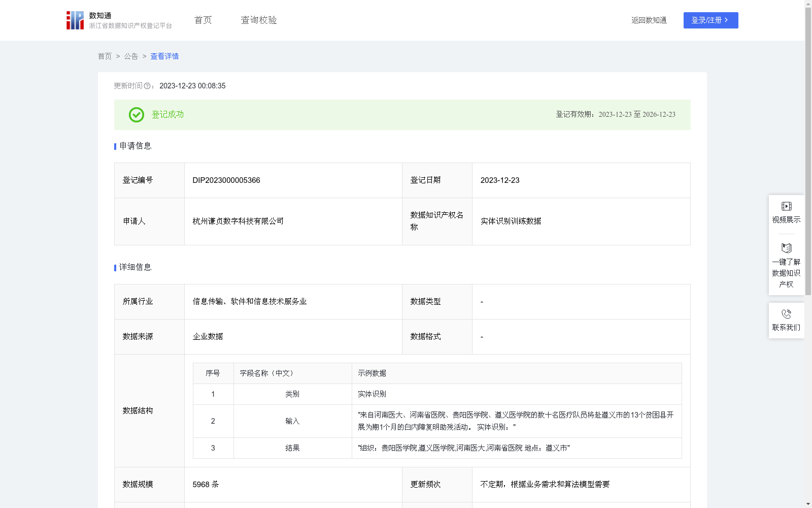Select data scale 5968 条
This screenshot has height=508, width=812.
point(206,485)
